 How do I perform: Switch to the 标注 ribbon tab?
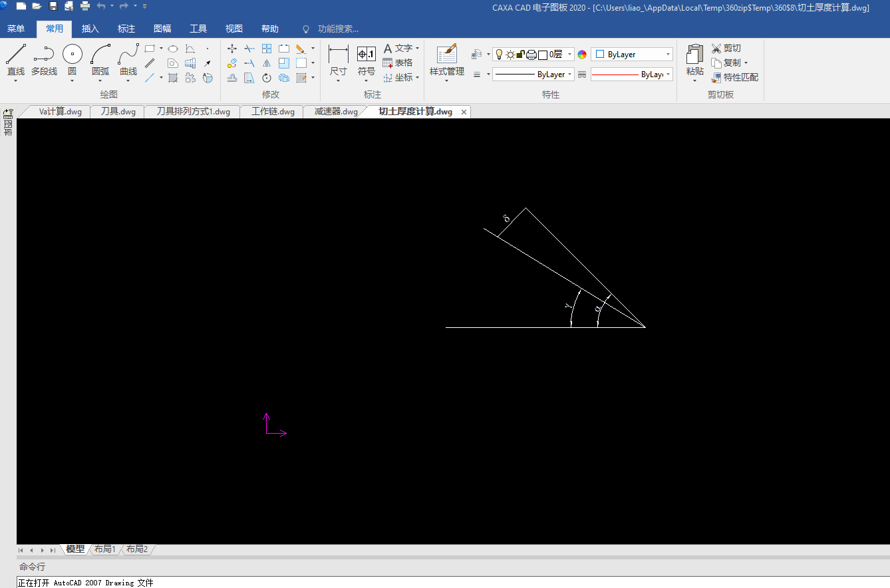pos(126,29)
